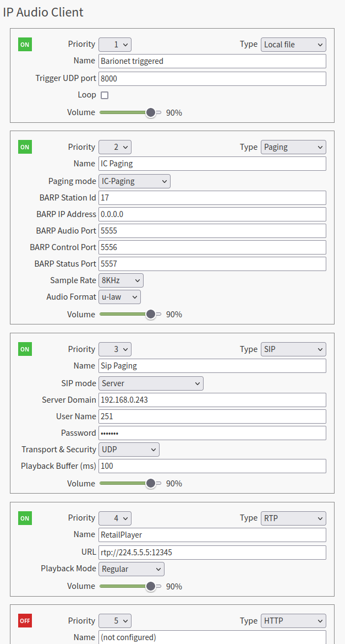Expand the SIP mode Server dropdown
Viewport: 345px width, 644px height.
(151, 383)
